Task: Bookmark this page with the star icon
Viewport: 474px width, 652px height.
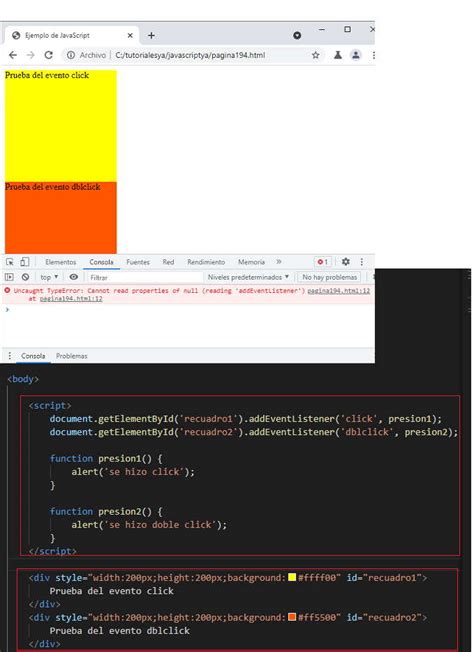Action: [x=316, y=55]
